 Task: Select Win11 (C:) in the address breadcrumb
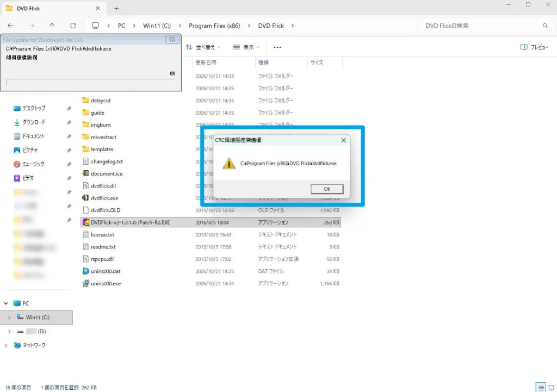coord(157,26)
